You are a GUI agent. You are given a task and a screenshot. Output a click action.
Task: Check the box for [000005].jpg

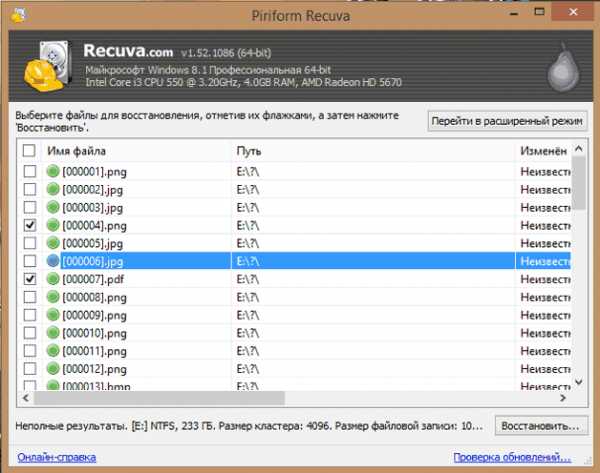pyautogui.click(x=30, y=243)
